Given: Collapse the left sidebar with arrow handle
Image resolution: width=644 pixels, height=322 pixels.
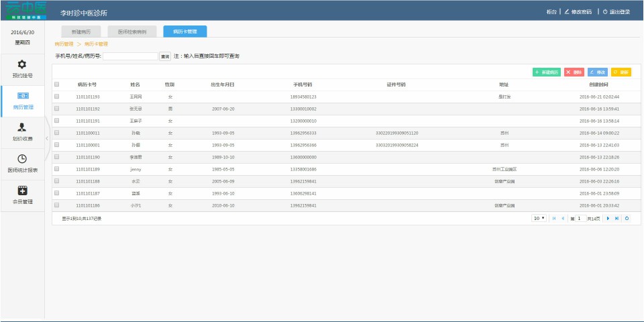Looking at the screenshot, I should (x=47, y=138).
